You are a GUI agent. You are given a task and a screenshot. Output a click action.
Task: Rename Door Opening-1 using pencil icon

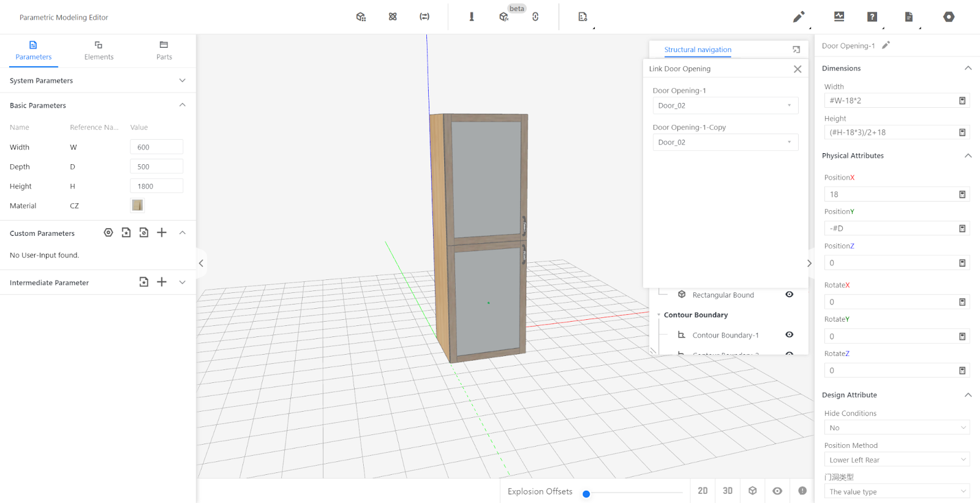point(886,45)
